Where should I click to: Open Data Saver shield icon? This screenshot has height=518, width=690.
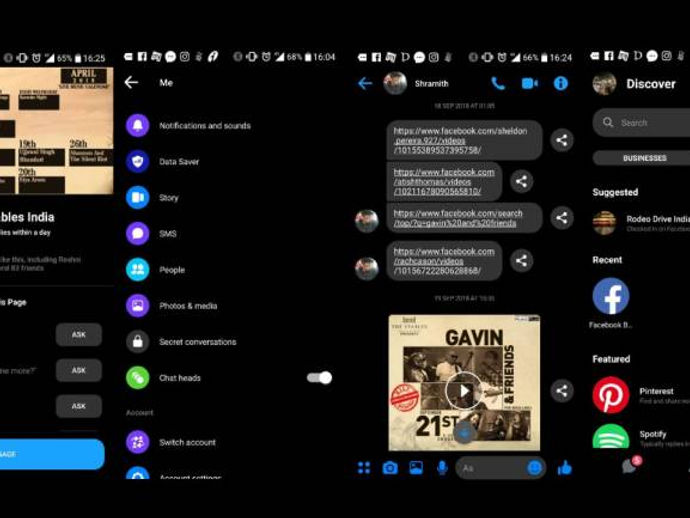tap(138, 162)
